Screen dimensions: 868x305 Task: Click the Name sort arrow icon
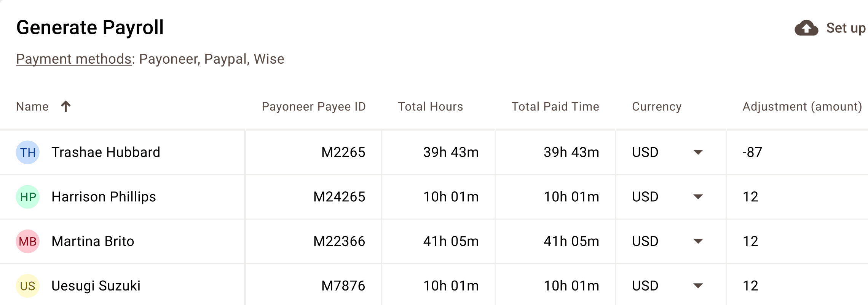tap(66, 106)
